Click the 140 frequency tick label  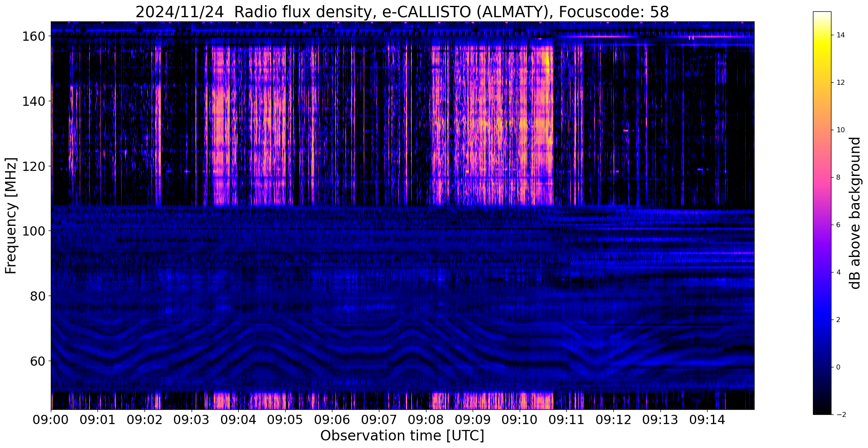pos(34,101)
